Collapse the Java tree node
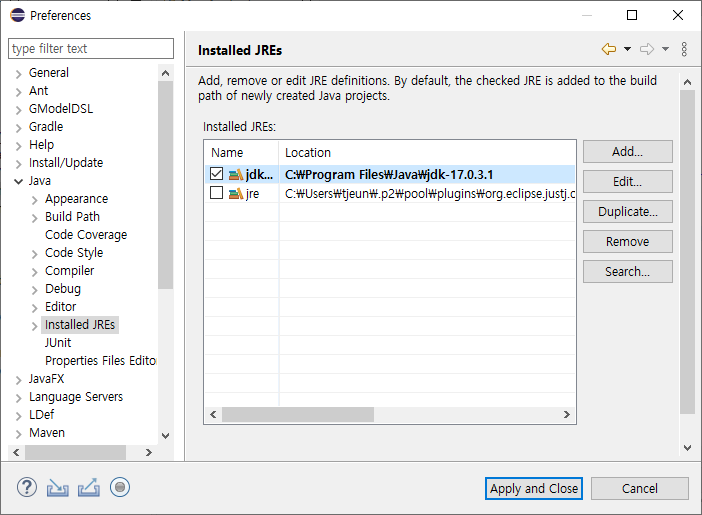The height and width of the screenshot is (515, 702). click(x=18, y=181)
